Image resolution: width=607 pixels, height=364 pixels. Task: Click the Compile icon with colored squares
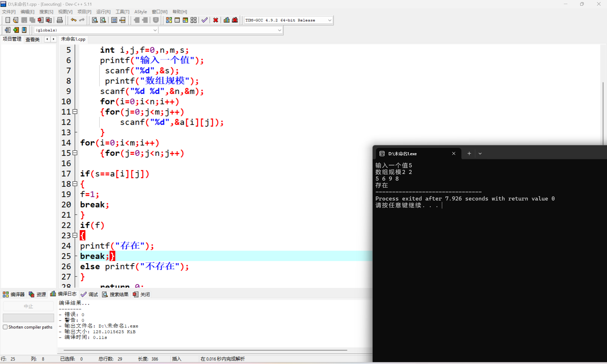169,20
